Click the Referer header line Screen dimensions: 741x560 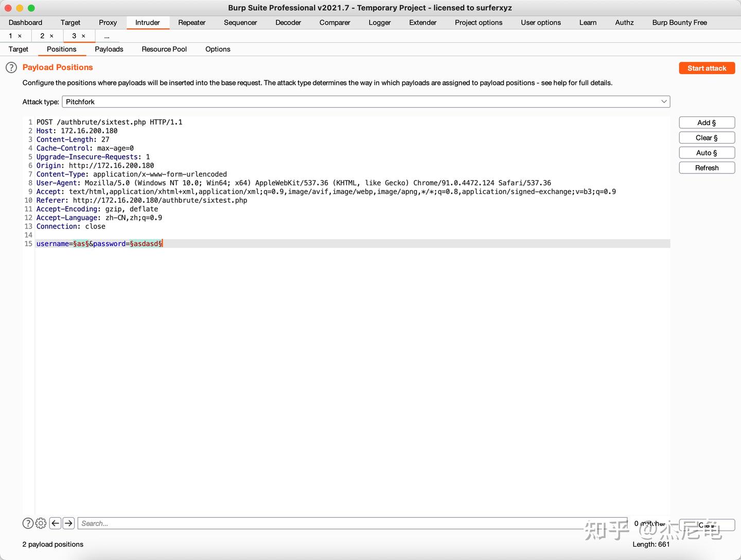pyautogui.click(x=142, y=200)
